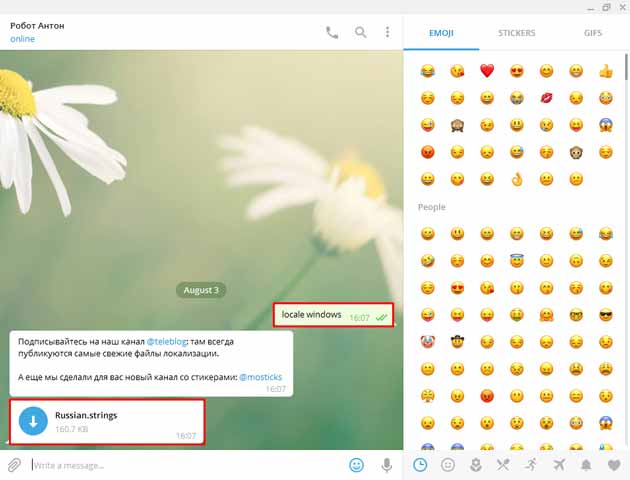Show recent emojis via clock icon
630x480 pixels.
420,465
